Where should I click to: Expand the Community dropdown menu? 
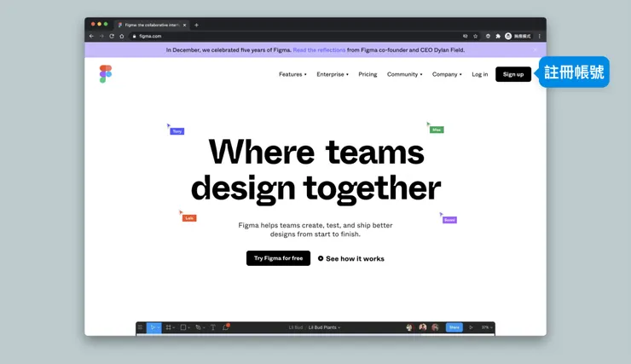click(404, 74)
